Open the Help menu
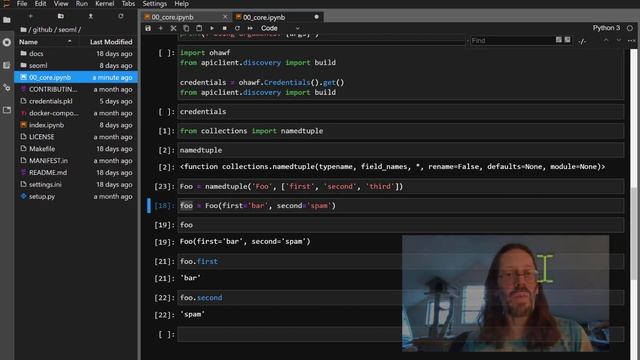The image size is (640, 360). (182, 4)
